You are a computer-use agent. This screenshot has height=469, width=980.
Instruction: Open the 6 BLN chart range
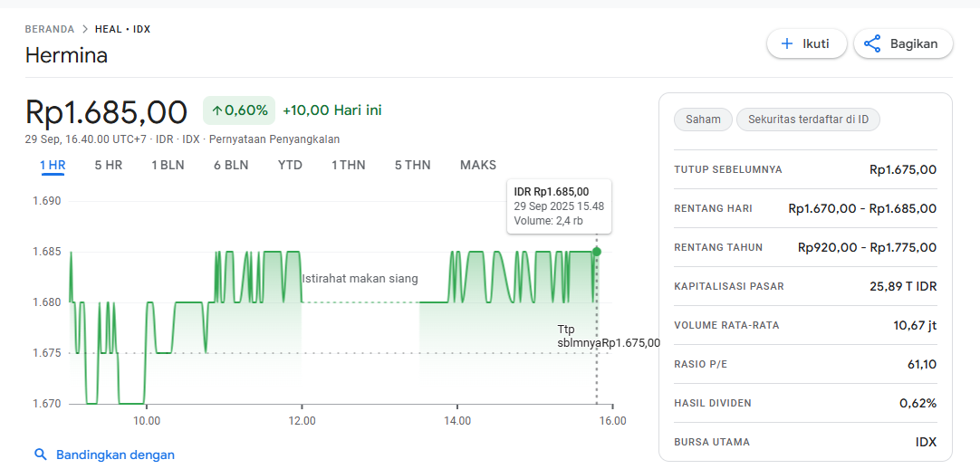pyautogui.click(x=231, y=165)
